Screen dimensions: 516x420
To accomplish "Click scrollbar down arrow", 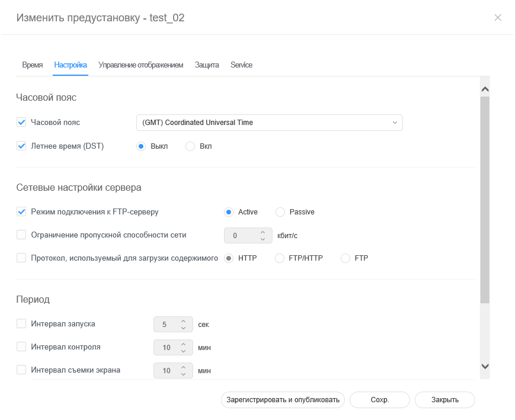I will coord(485,367).
